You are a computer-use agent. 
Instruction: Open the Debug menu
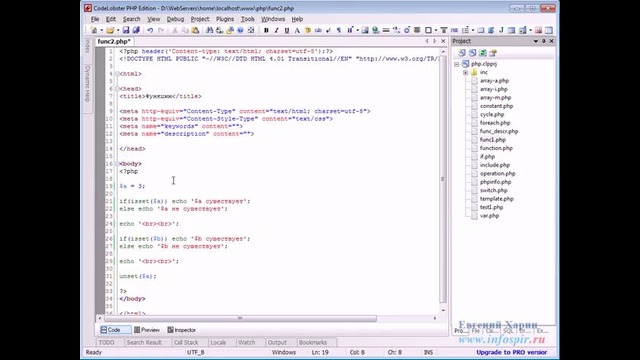coord(175,19)
